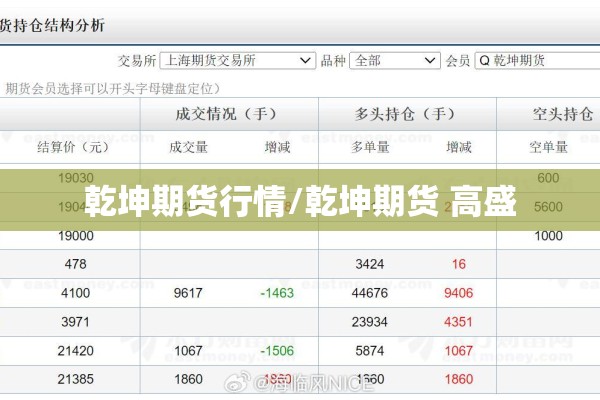Select long position cell 3424
The width and height of the screenshot is (600, 400).
[x=370, y=264]
